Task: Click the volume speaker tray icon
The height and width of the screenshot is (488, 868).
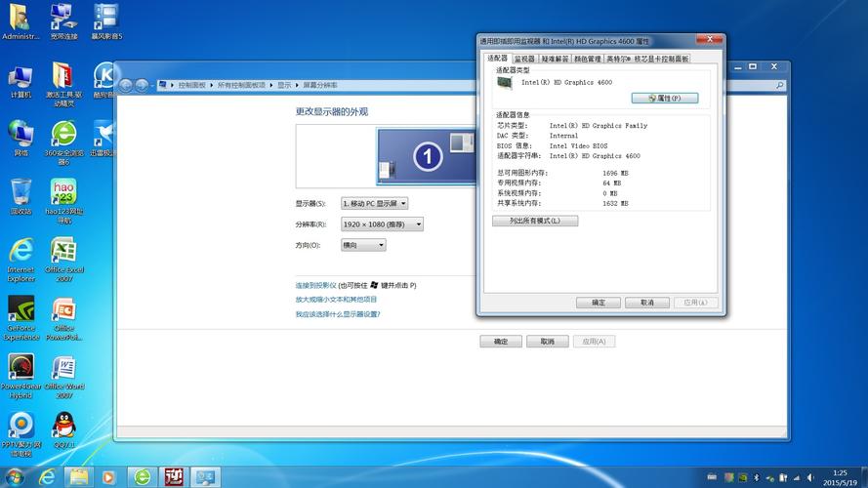Action: pyautogui.click(x=811, y=477)
